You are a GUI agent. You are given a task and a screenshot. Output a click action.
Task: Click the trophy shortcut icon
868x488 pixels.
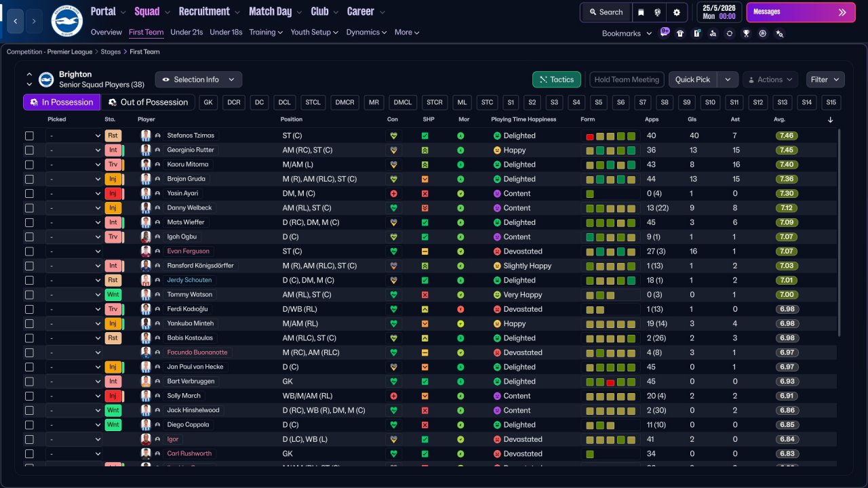[746, 33]
